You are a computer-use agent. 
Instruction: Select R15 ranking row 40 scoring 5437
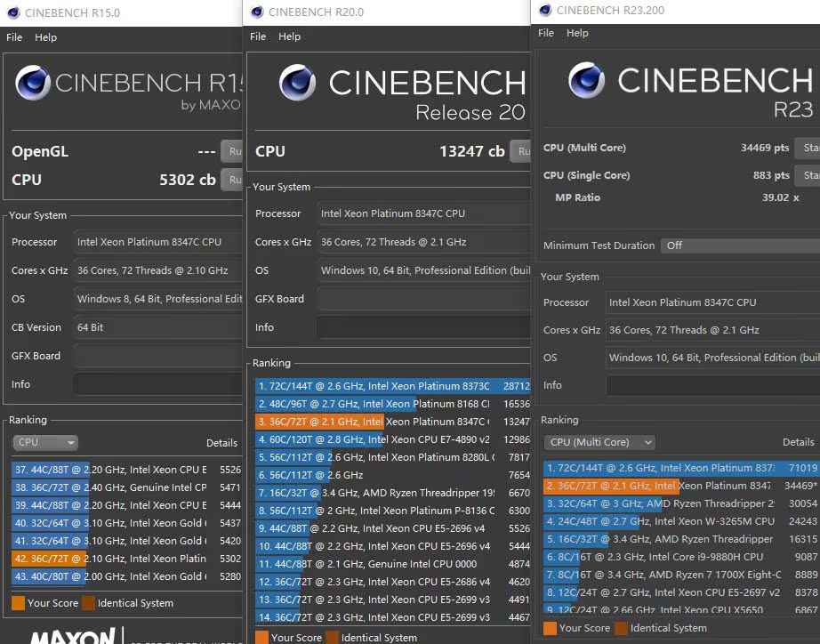(126, 523)
